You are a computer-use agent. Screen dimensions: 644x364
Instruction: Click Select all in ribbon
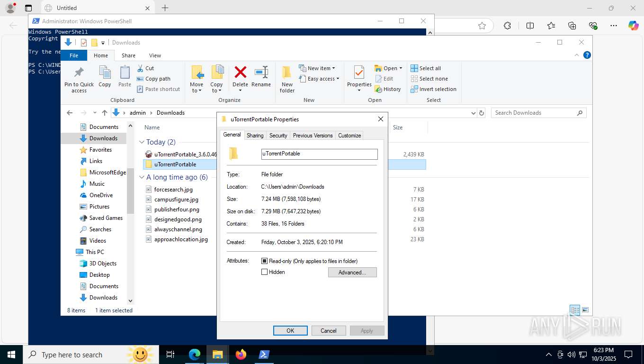tap(426, 68)
